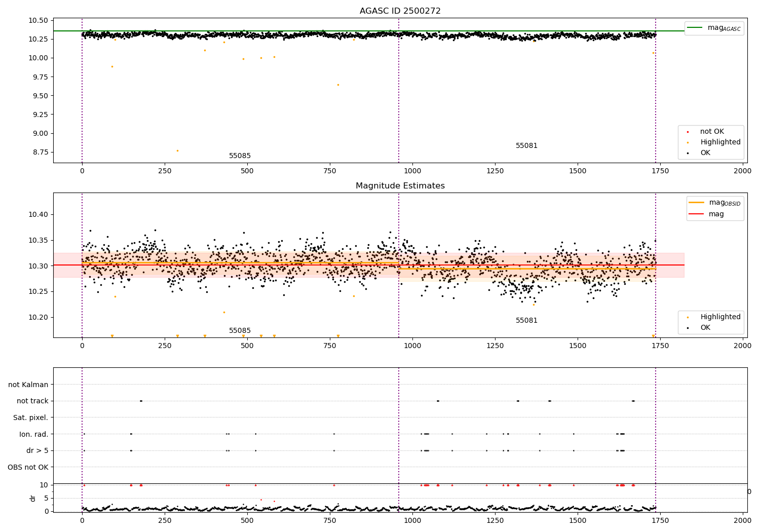Image resolution: width=760 pixels, height=532 pixels.
Task: Click the 10.35 y-tick in Magnitude Estimates
Action: pos(37,240)
